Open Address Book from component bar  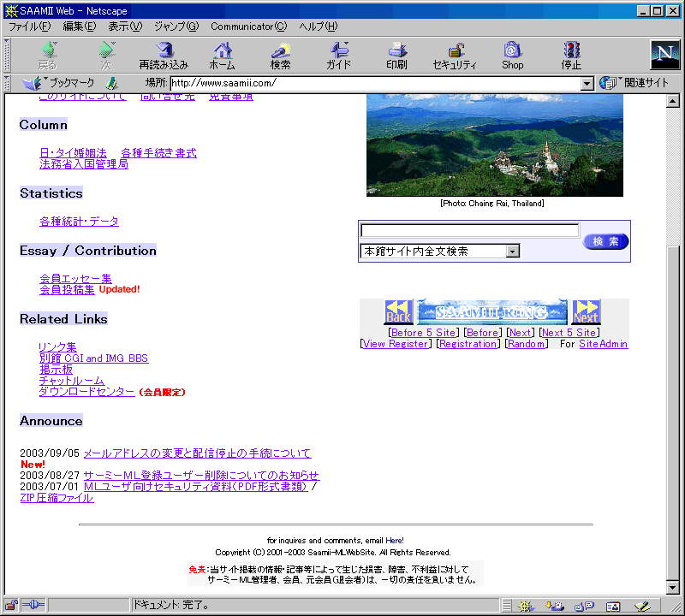click(613, 606)
